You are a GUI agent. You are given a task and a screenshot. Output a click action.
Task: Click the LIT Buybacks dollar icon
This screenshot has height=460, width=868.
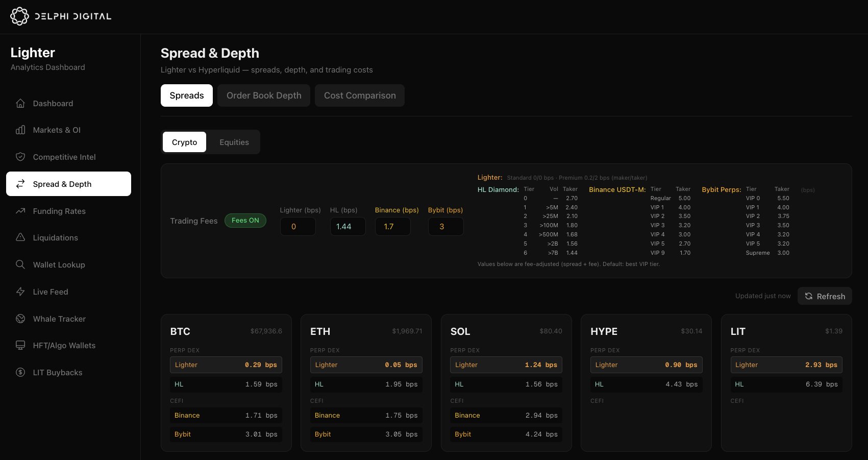click(20, 373)
